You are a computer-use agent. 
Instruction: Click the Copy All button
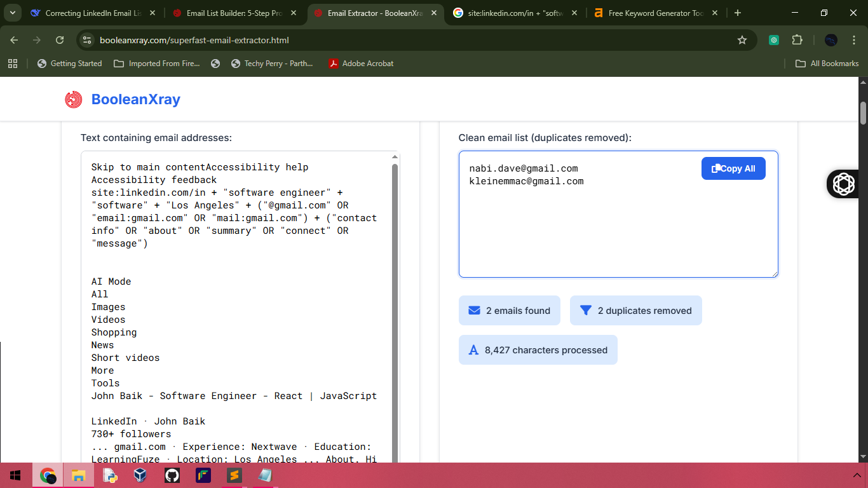tap(733, 168)
